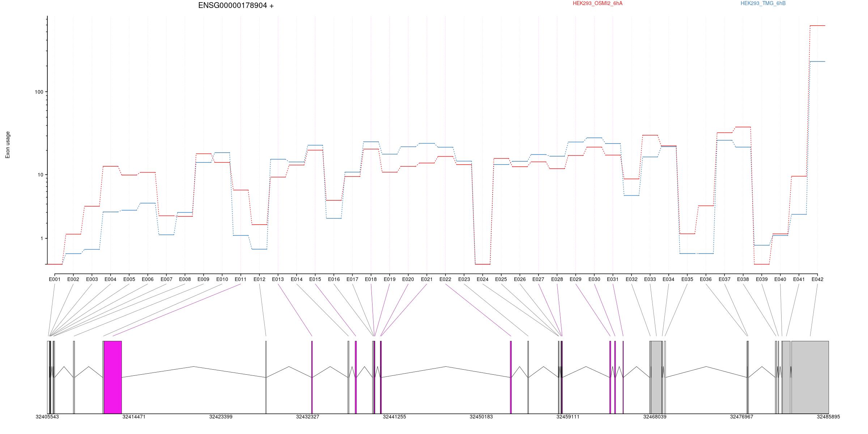Click genomic coordinate 32441255

395,417
